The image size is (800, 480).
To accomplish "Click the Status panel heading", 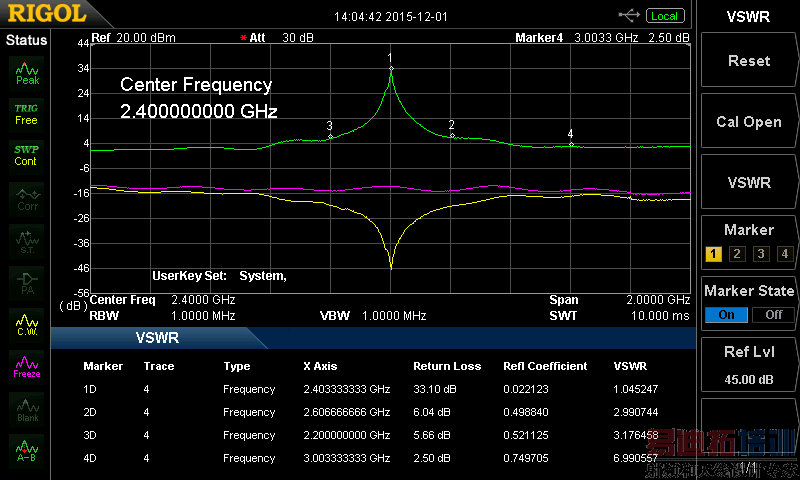I will click(x=26, y=40).
